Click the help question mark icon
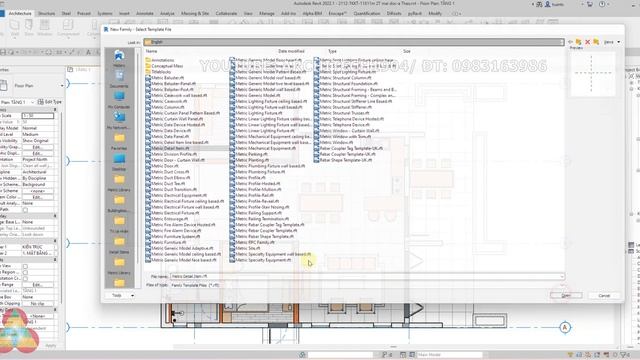Image resolution: width=640 pixels, height=360 pixels. coord(602,4)
